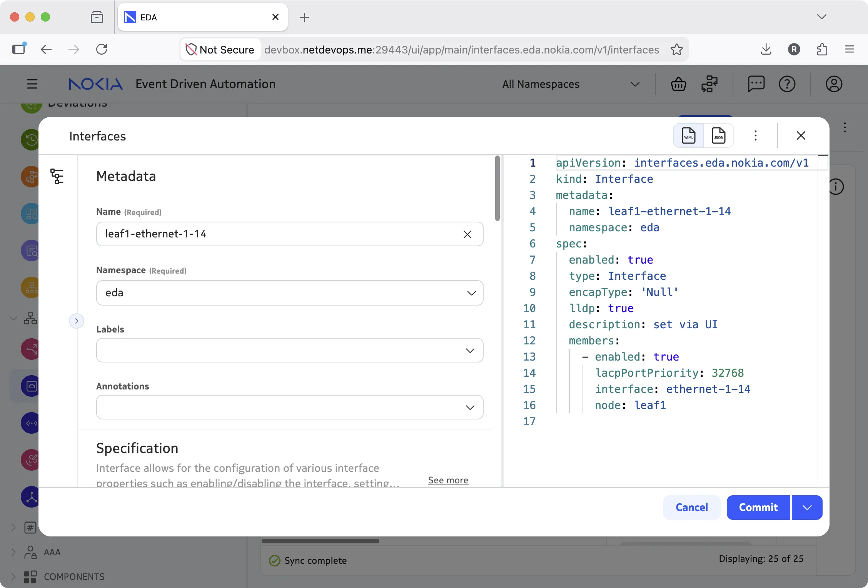Click the green history sidebar icon

[x=30, y=139]
